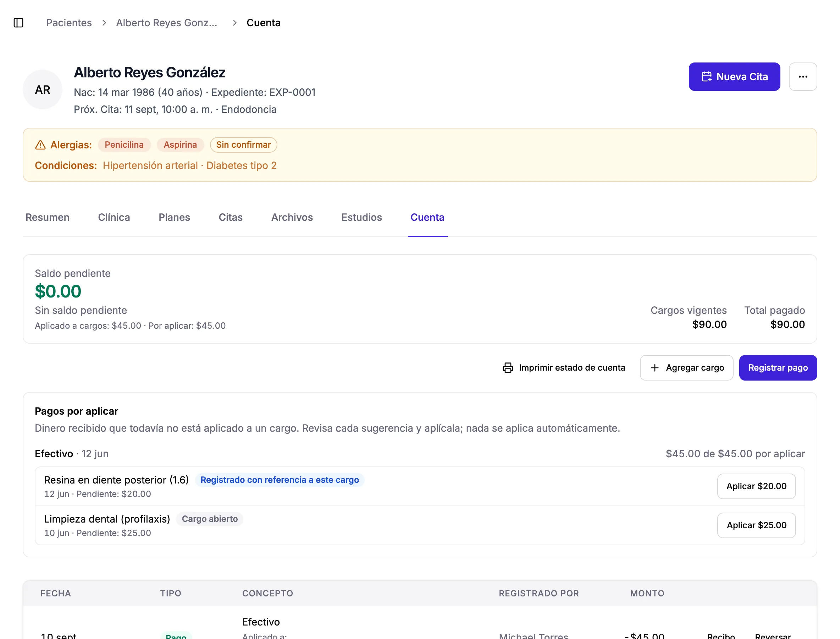Image resolution: width=840 pixels, height=639 pixels.
Task: Toggle the sidebar panel icon
Action: [18, 23]
